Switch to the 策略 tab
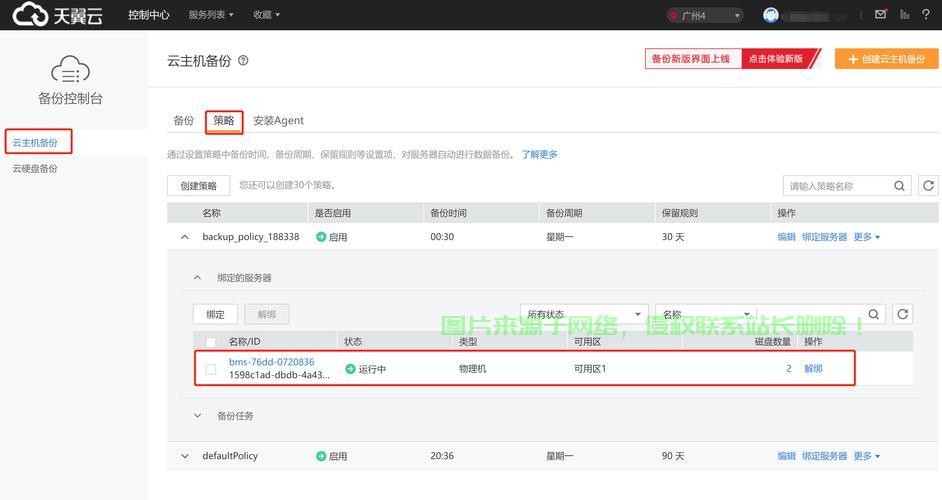 pyautogui.click(x=223, y=120)
